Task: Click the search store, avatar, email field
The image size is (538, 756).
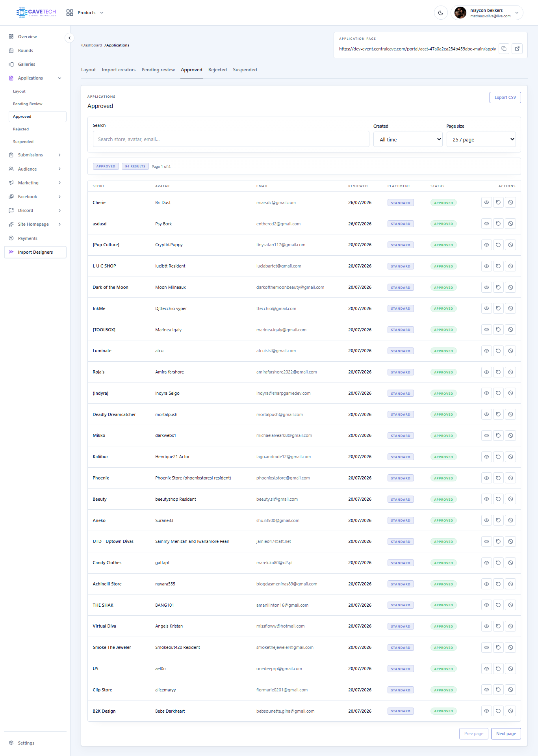Action: [x=231, y=139]
